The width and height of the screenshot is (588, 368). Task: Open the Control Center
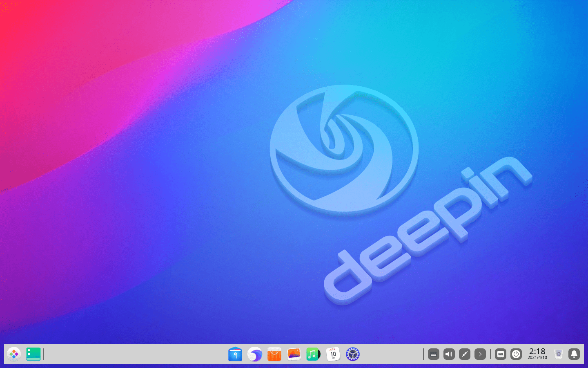pos(352,354)
